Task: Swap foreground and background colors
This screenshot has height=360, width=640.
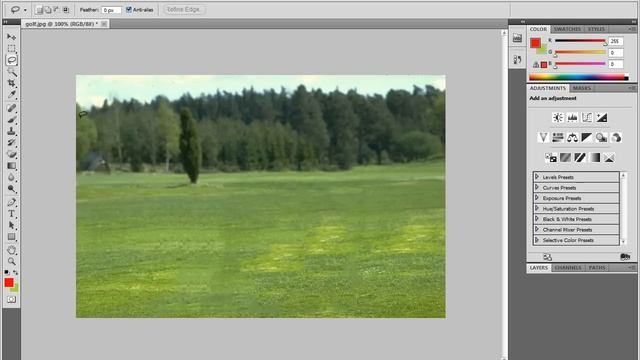Action: [16, 272]
